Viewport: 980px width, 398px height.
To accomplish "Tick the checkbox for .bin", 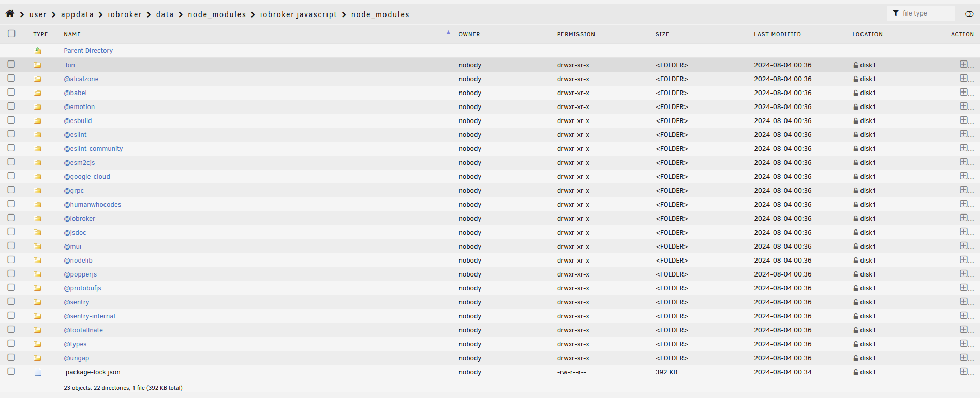I will click(x=11, y=64).
